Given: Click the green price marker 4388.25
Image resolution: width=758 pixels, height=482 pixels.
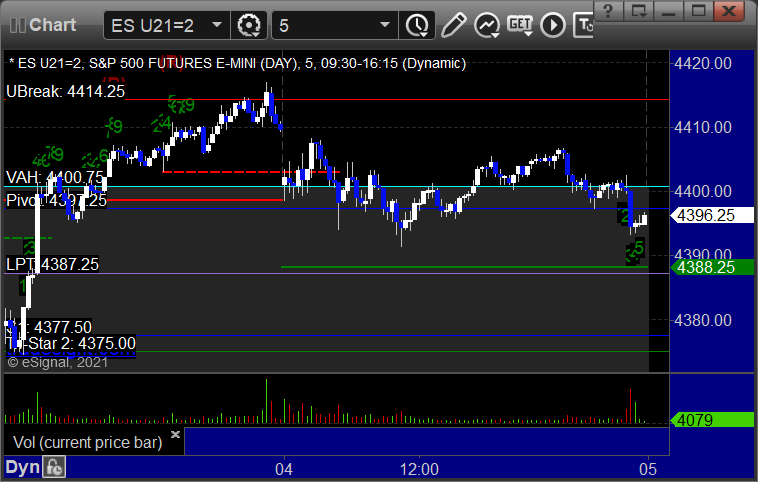Looking at the screenshot, I should (712, 267).
